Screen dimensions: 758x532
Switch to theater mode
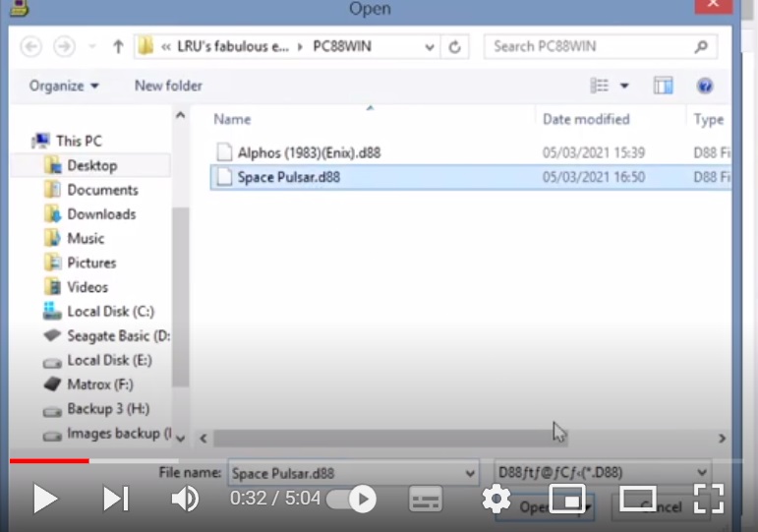click(x=638, y=500)
